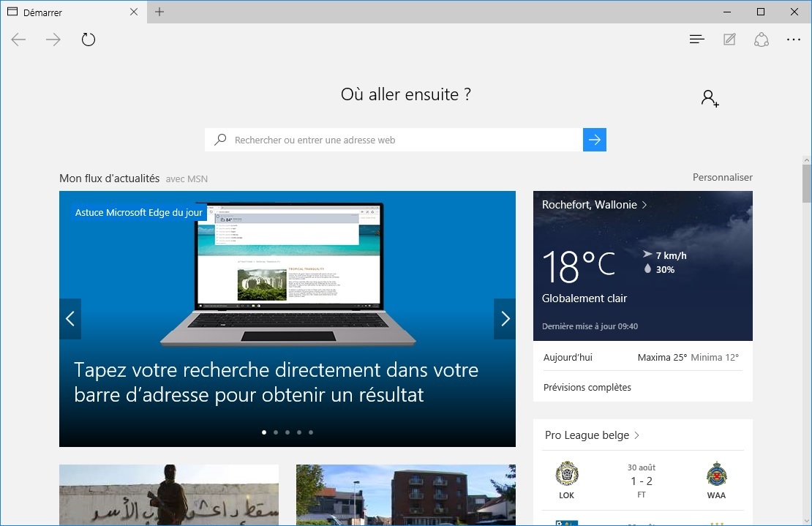Focus the search or web address field
This screenshot has width=812, height=526.
coord(394,140)
